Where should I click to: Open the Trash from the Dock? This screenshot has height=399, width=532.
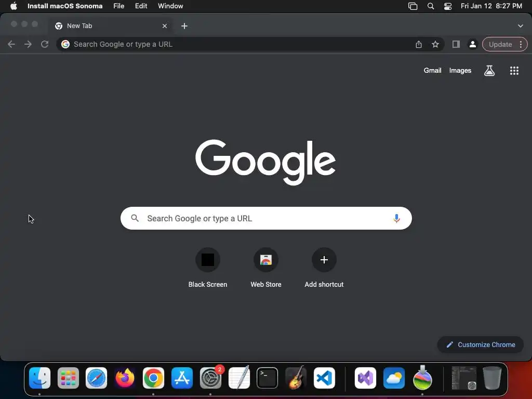pyautogui.click(x=492, y=378)
